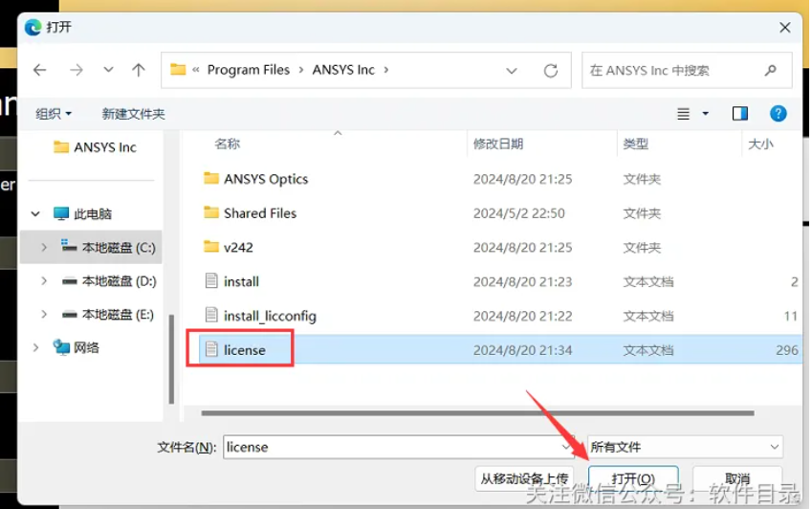Open the 所有文件 file type dropdown

[x=685, y=447]
